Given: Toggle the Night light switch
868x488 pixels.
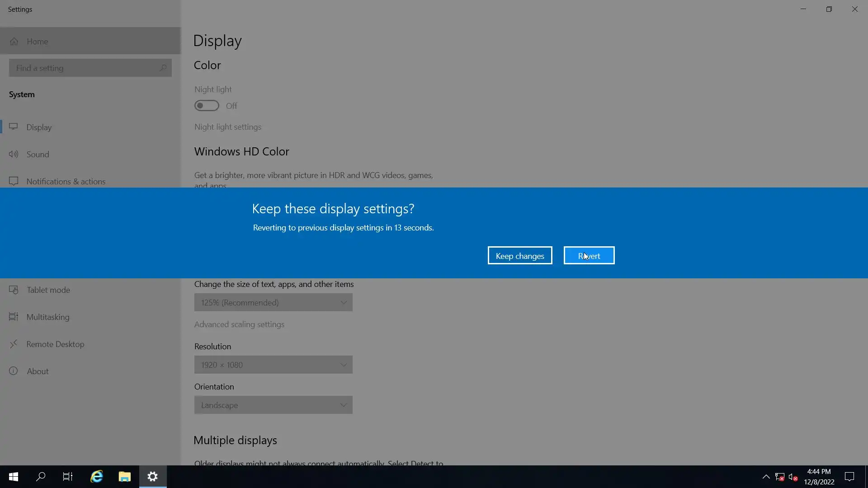Looking at the screenshot, I should 207,106.
